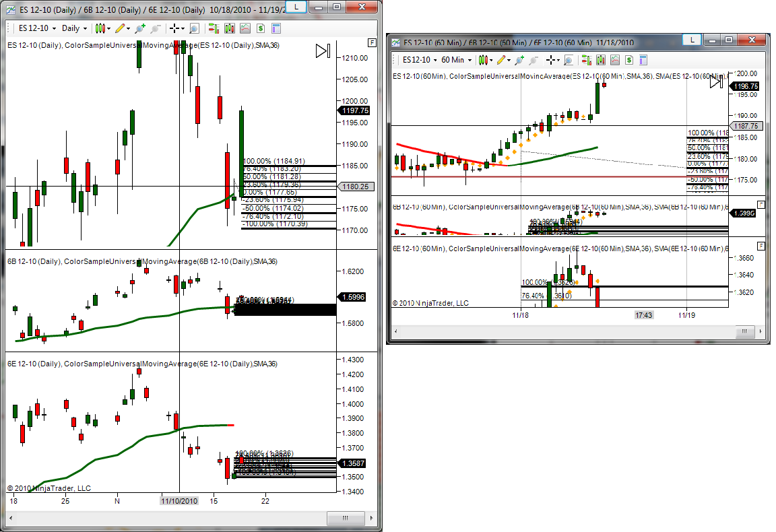Click Fibonacci label -76.40% (1172.10)

tap(273, 216)
